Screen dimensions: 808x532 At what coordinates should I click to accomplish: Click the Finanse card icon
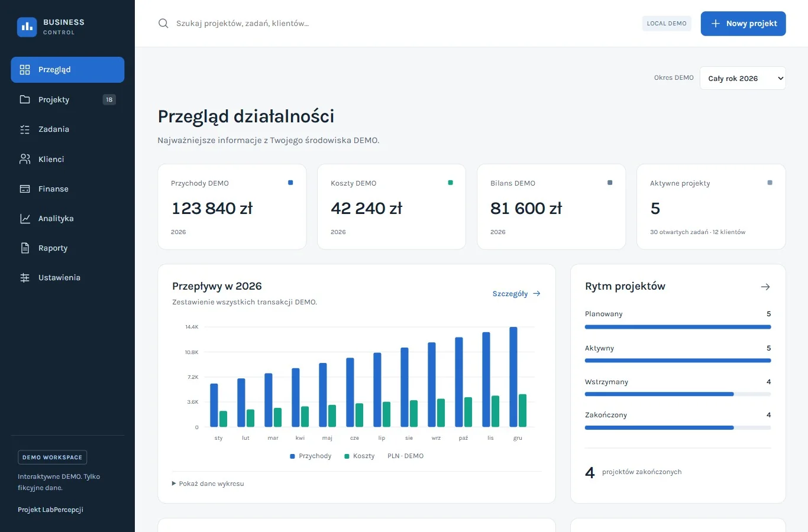pos(25,189)
